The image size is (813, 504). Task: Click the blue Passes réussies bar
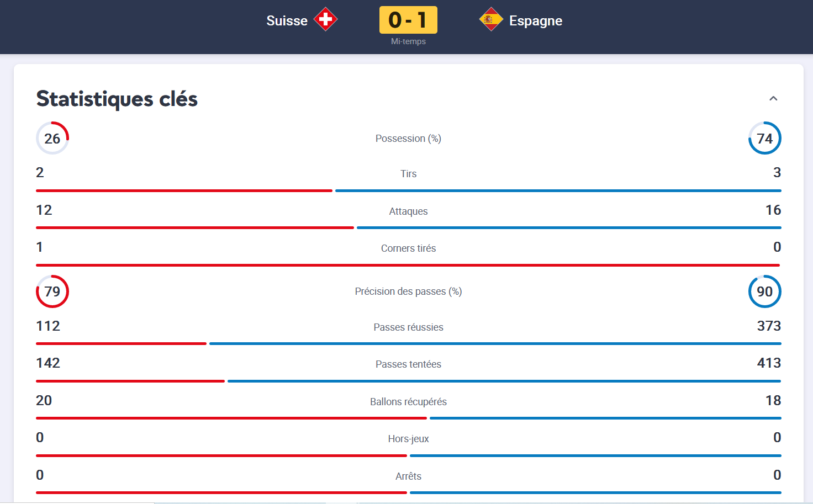pos(495,343)
